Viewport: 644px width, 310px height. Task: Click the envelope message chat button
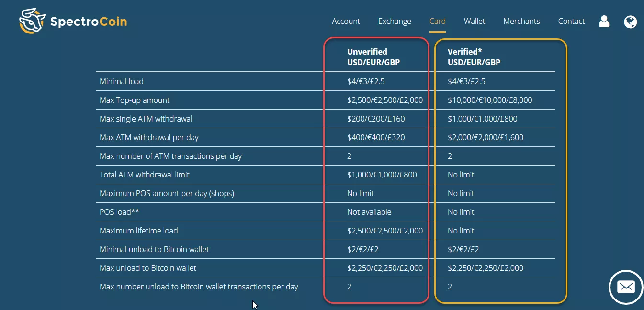click(x=626, y=287)
